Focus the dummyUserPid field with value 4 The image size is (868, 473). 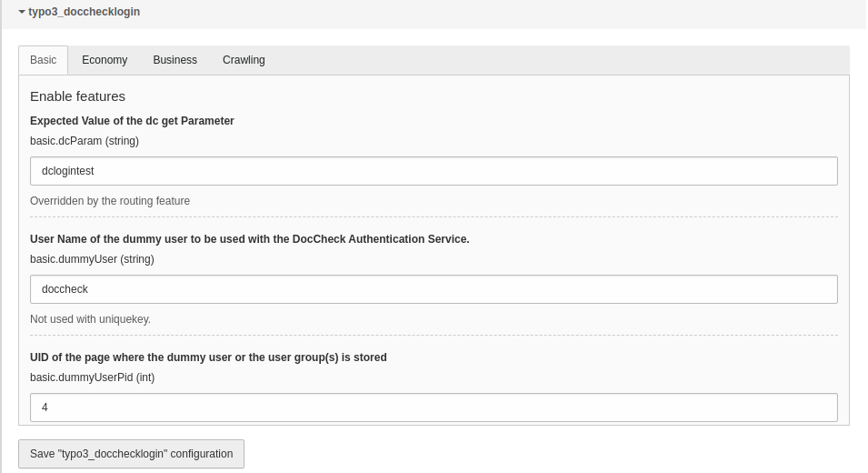pos(434,408)
